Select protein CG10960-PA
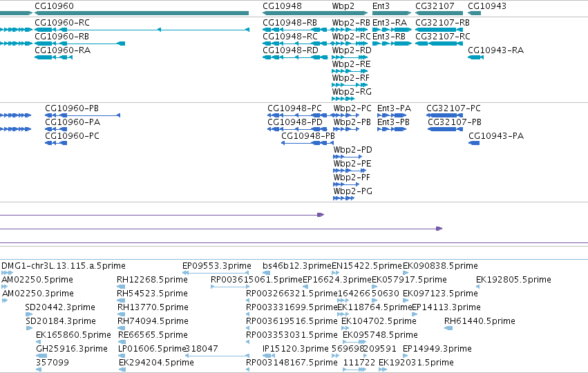The width and height of the screenshot is (588, 373). coord(56,129)
